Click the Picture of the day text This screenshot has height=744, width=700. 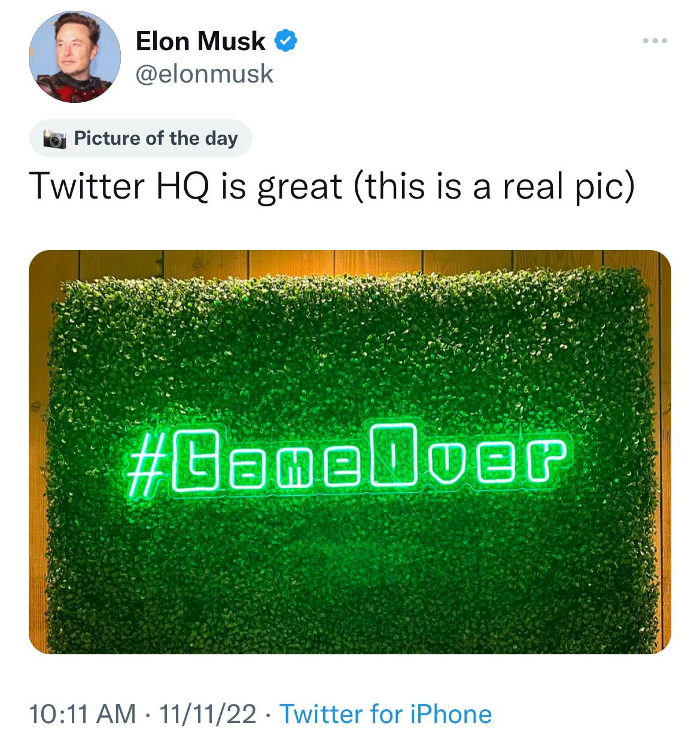click(156, 139)
